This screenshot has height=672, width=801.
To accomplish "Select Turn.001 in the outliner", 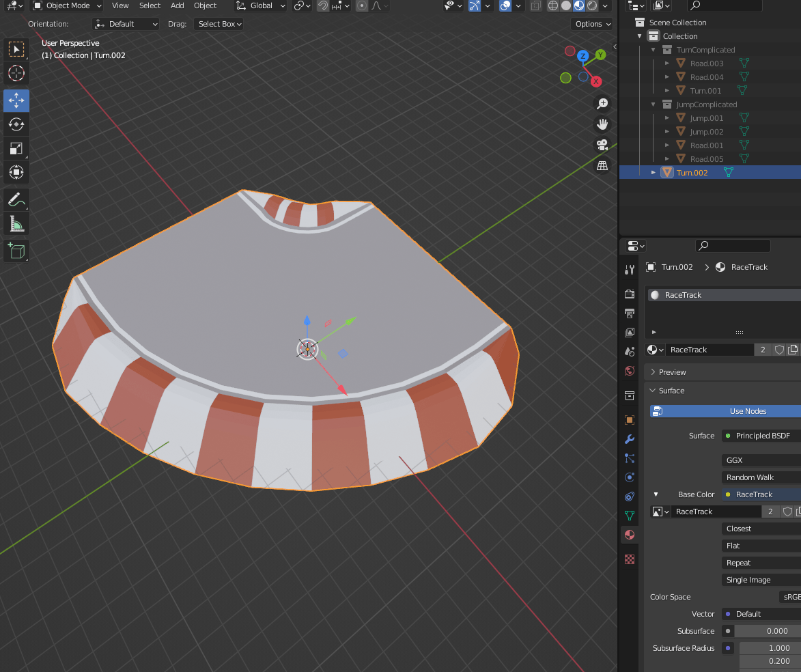I will (705, 90).
